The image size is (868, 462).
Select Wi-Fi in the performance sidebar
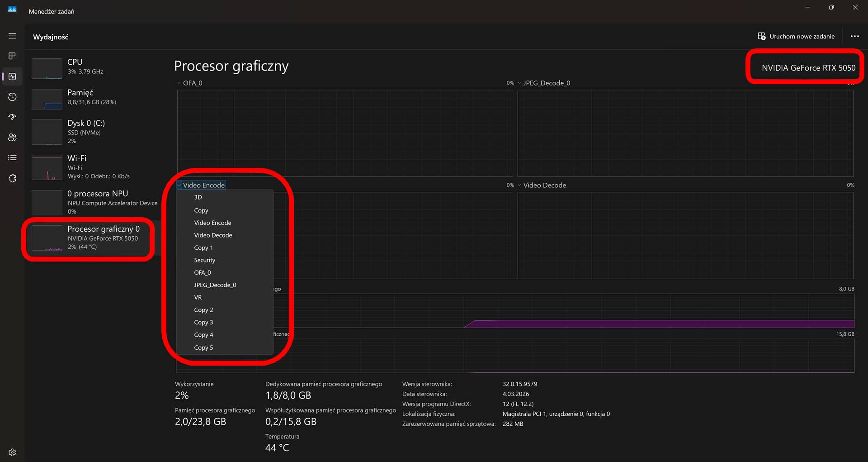coord(93,167)
